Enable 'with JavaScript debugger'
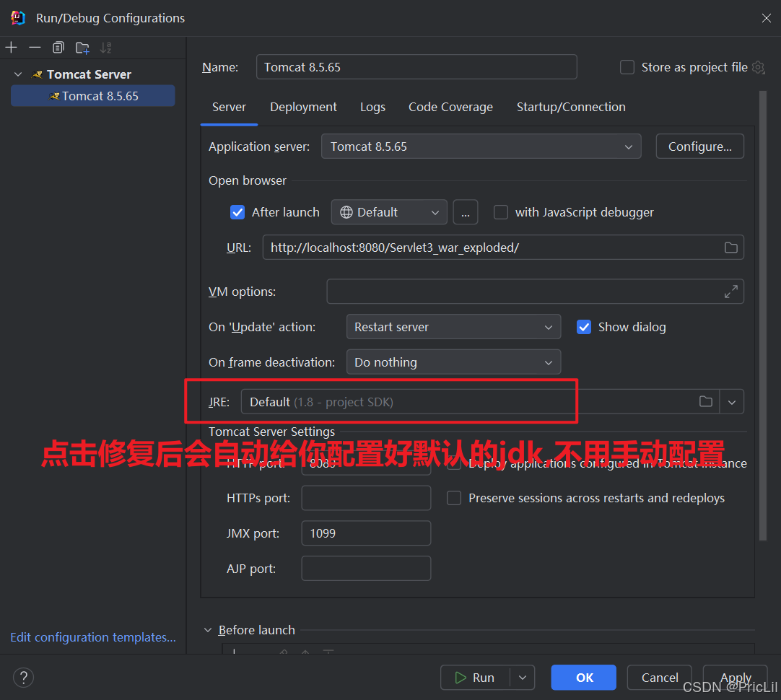The width and height of the screenshot is (781, 700). point(501,212)
